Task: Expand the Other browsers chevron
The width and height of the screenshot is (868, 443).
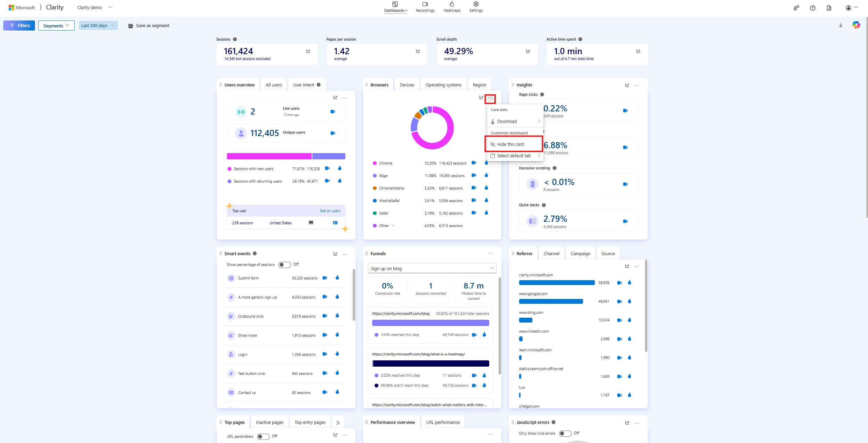Action: point(393,226)
